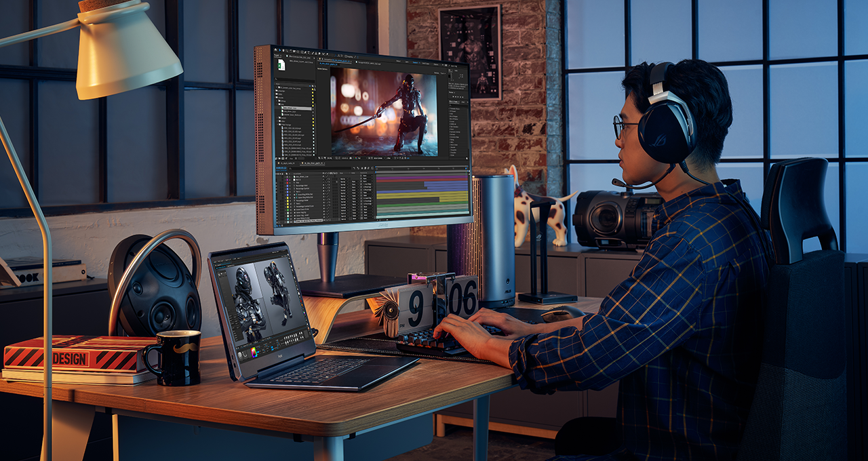Click the sculpt brush thumbnail on laptop screen

(x=240, y=355)
